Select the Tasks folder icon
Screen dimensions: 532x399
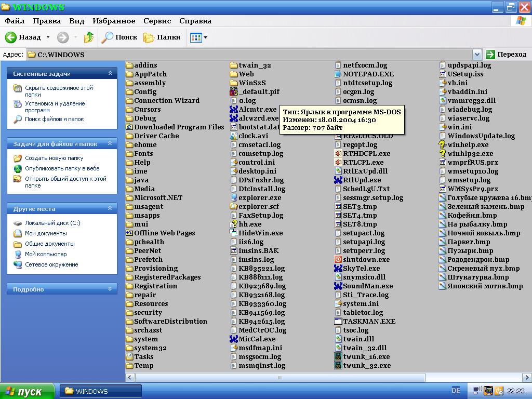point(129,356)
